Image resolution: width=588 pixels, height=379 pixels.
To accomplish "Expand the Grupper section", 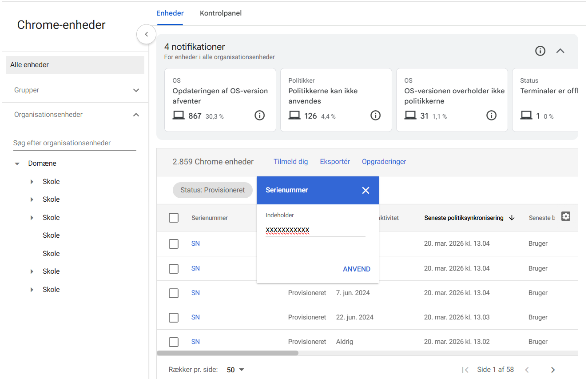I will (x=136, y=90).
